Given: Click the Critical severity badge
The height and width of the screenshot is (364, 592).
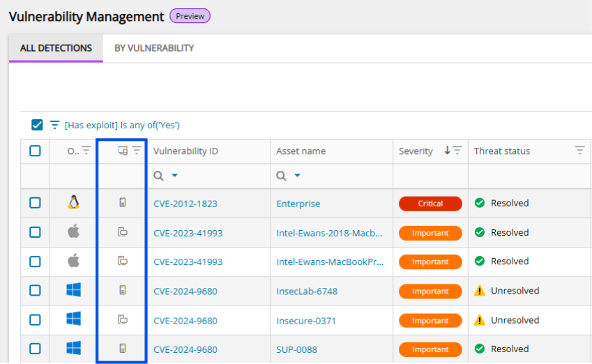Looking at the screenshot, I should point(430,204).
